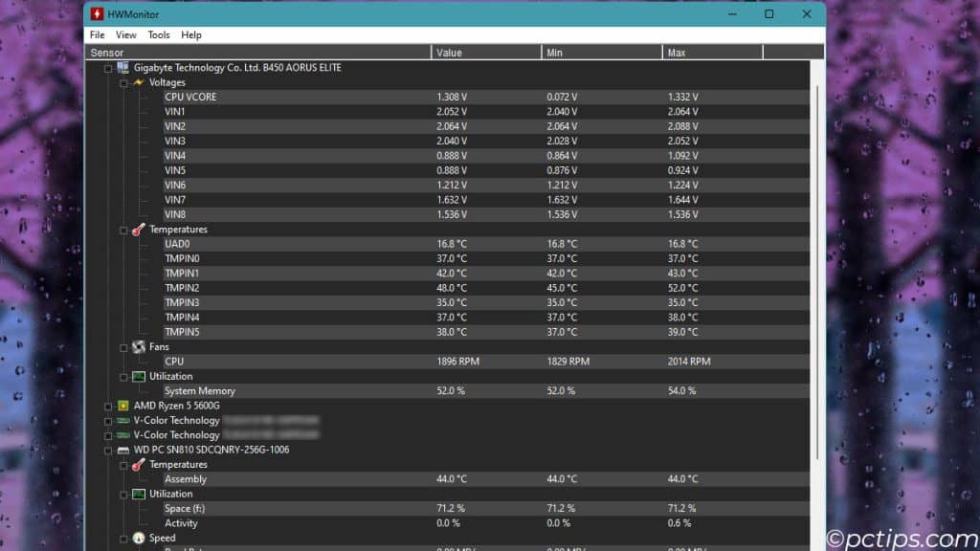Click the AMD Ryzen 5 5600G chip icon
Screen dimensions: 980x551
click(122, 406)
